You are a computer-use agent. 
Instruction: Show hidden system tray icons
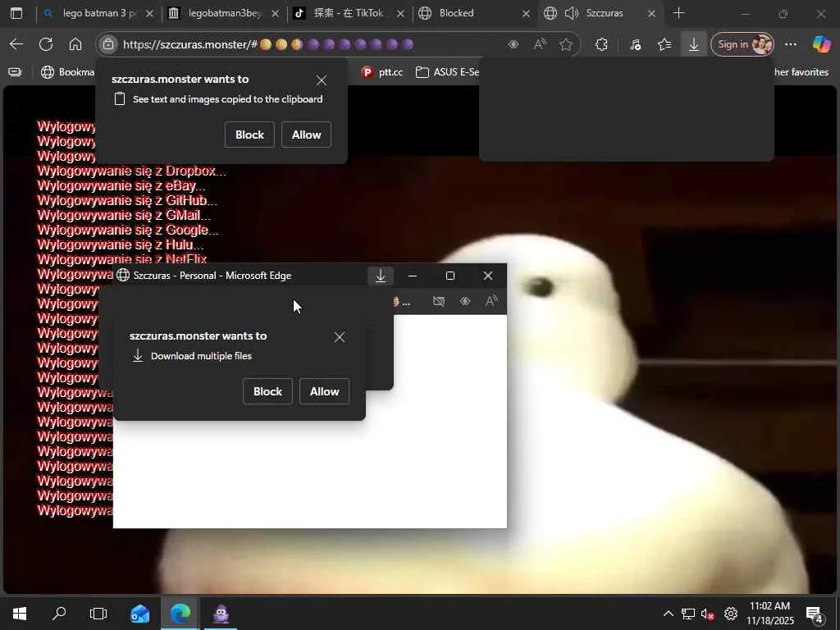(x=668, y=614)
